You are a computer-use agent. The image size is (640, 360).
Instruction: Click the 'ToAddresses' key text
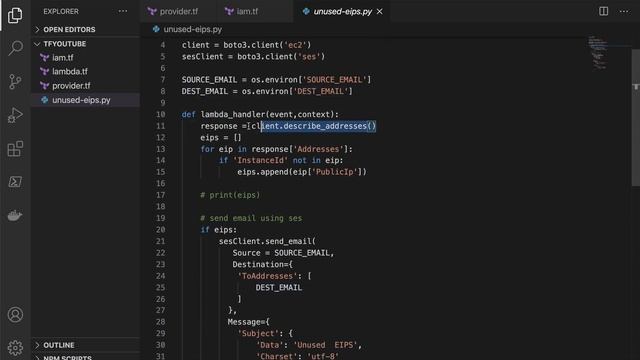(x=267, y=276)
